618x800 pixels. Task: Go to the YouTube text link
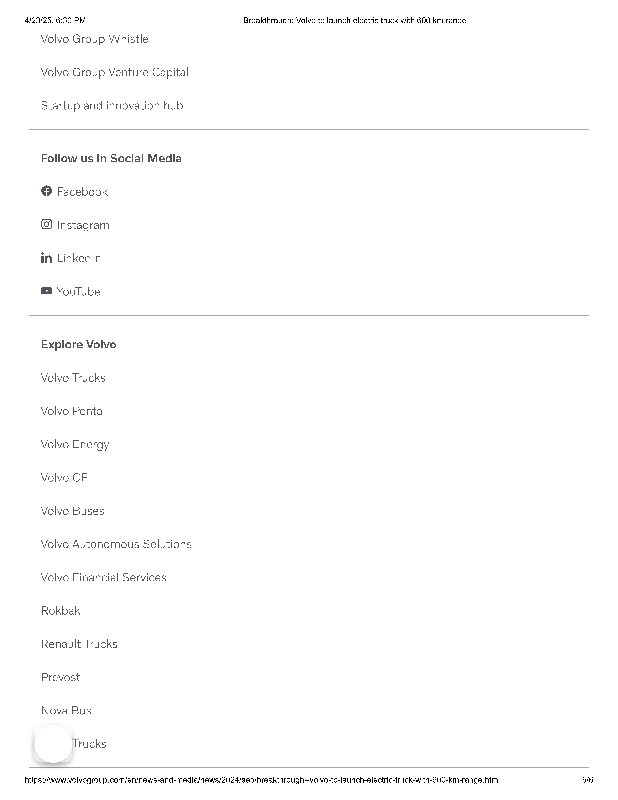[x=78, y=291]
